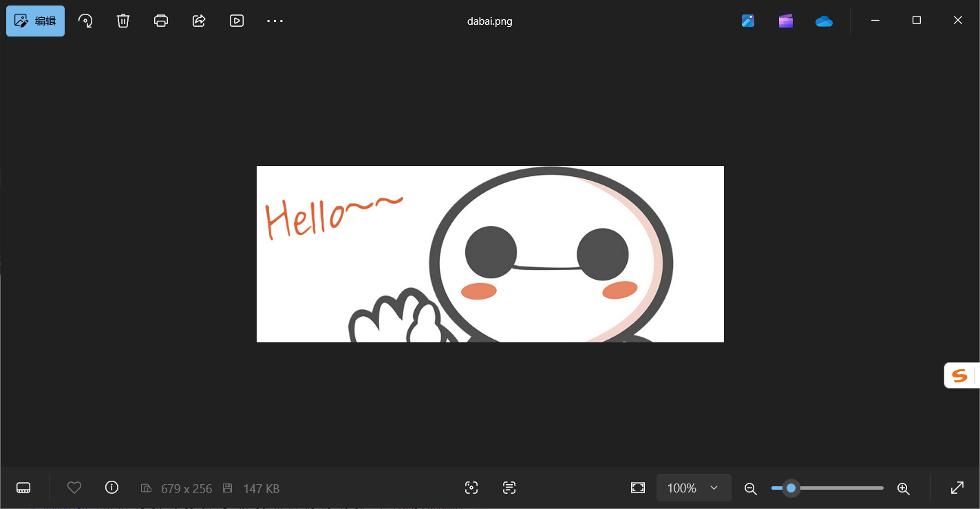The height and width of the screenshot is (509, 980).
Task: Show file info panel icon
Action: click(x=111, y=488)
